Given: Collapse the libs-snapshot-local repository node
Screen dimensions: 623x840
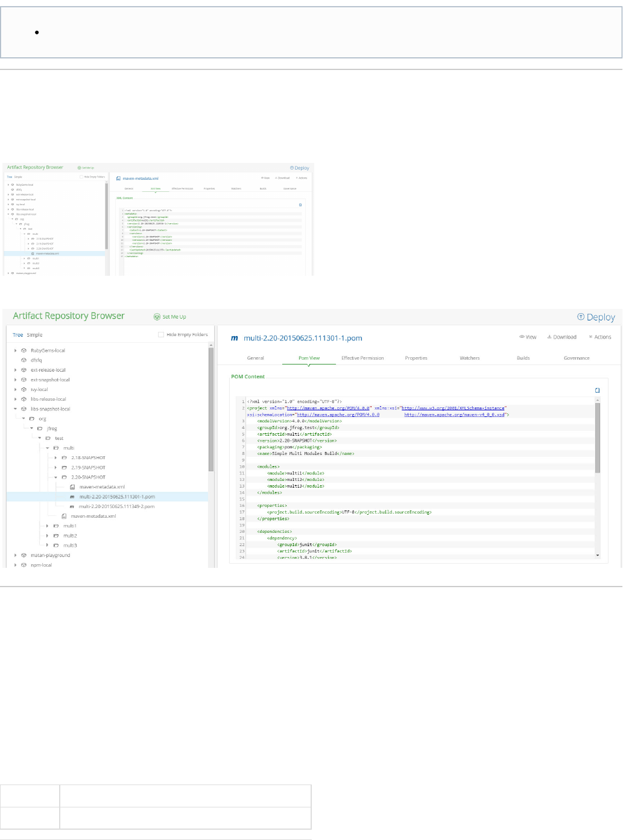Looking at the screenshot, I should pos(16,409).
